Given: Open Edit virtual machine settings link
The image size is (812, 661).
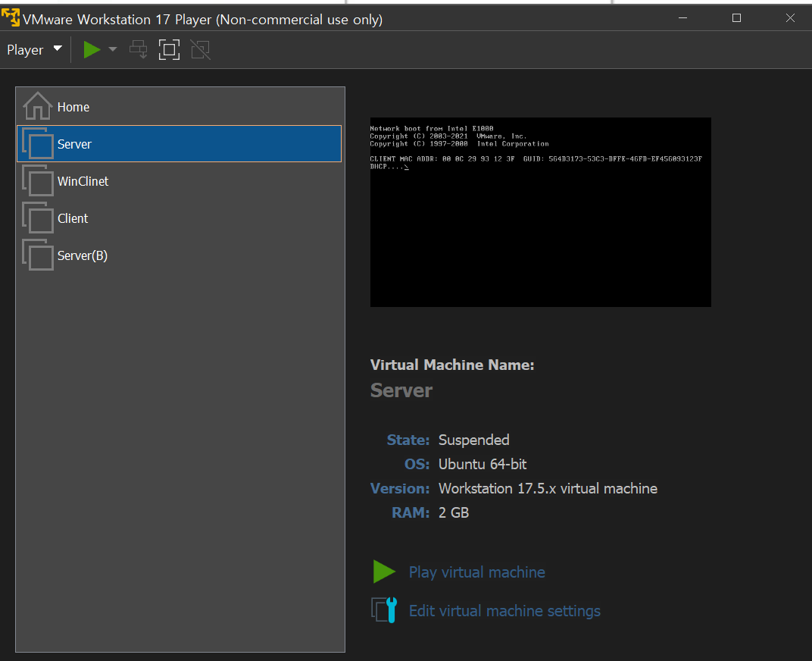Looking at the screenshot, I should pos(505,611).
